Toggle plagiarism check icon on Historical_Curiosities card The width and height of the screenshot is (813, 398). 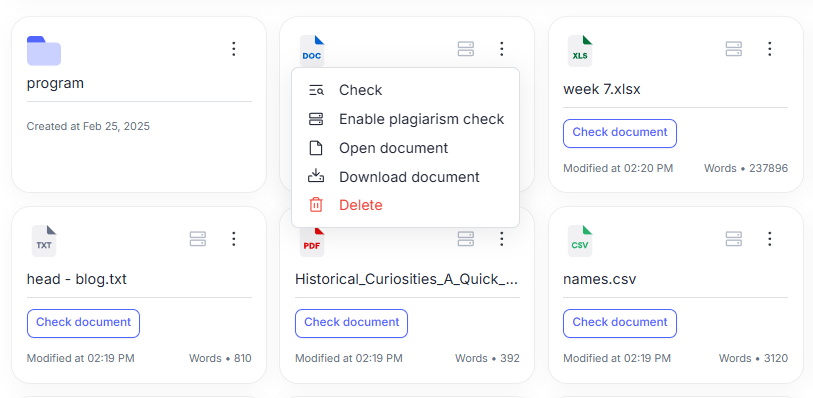(466, 239)
